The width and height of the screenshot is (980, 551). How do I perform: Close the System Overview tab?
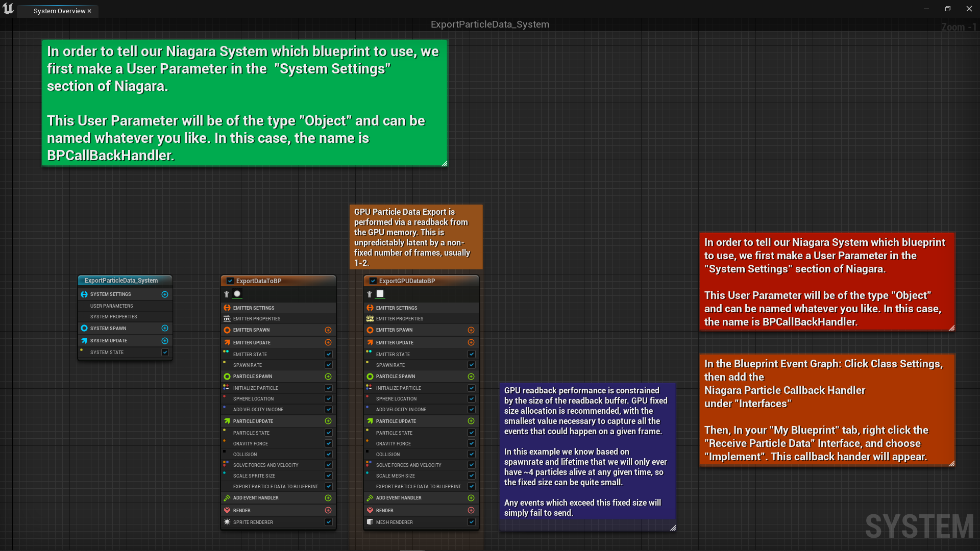pos(89,11)
